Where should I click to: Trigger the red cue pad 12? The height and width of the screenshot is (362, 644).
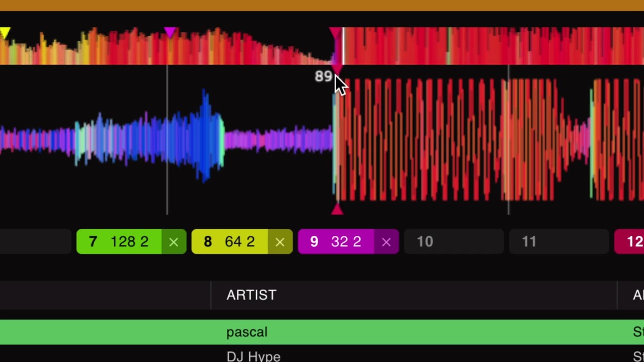[629, 242]
